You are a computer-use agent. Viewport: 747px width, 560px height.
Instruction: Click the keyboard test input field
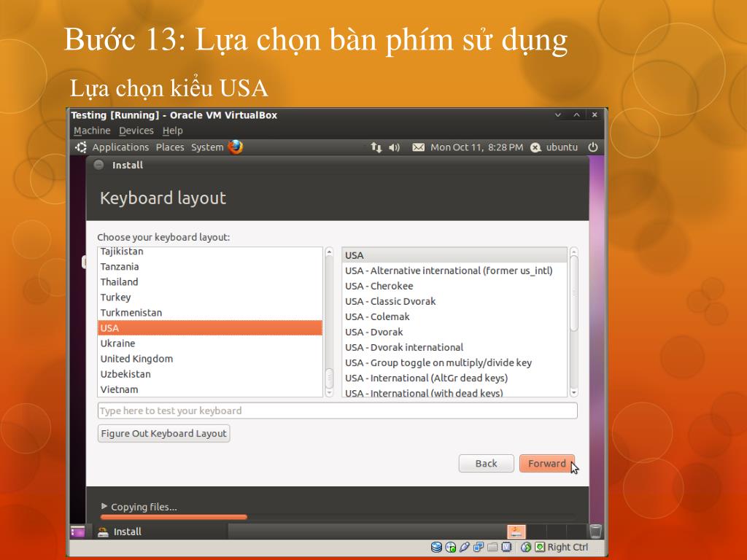tap(337, 411)
